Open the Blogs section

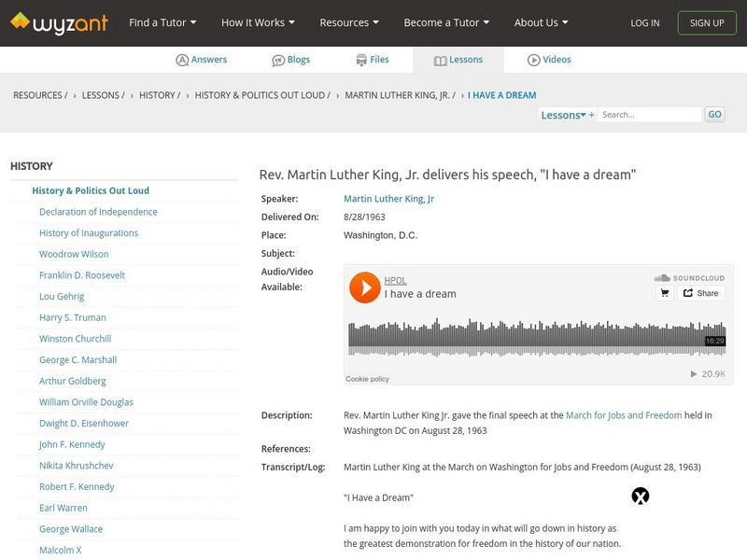pos(290,60)
